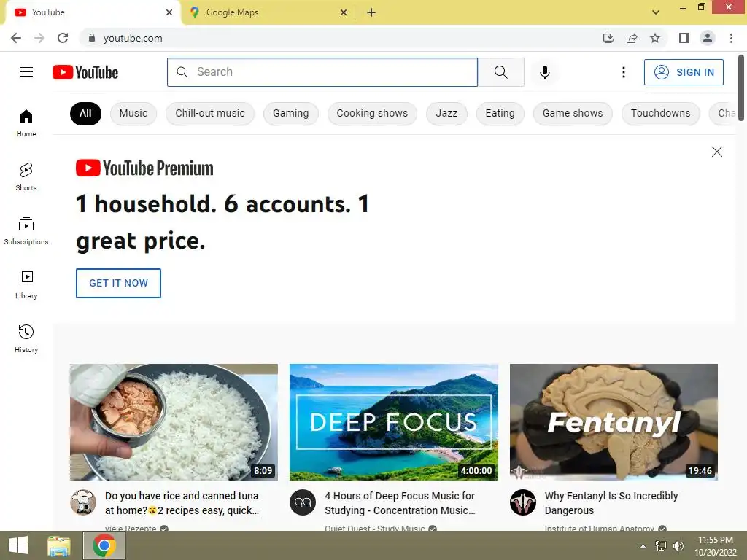Click GET IT NOW Premium button

[118, 283]
